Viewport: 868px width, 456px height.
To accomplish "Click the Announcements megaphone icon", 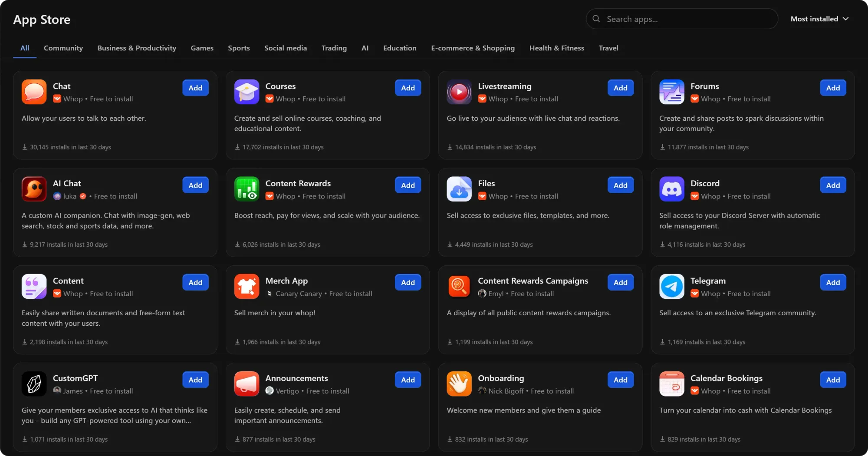I will coord(246,383).
